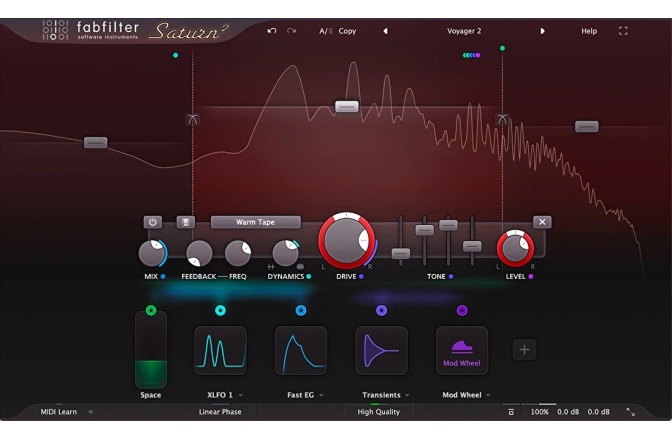Open the Fast EG dropdown arrow
672x440 pixels.
click(321, 395)
